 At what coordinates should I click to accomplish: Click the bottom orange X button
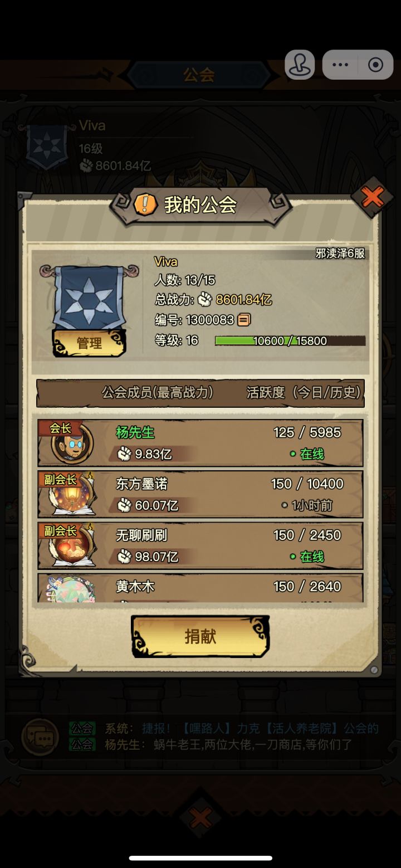tap(200, 818)
